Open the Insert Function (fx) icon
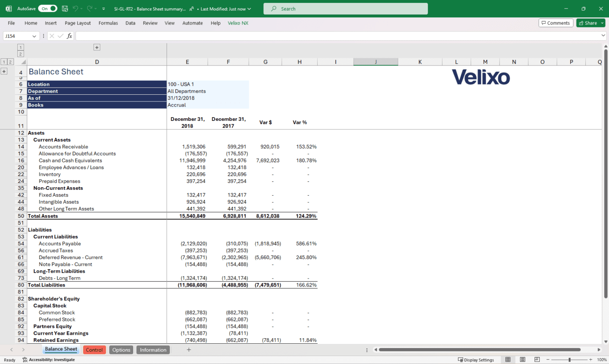The width and height of the screenshot is (609, 364). point(70,36)
